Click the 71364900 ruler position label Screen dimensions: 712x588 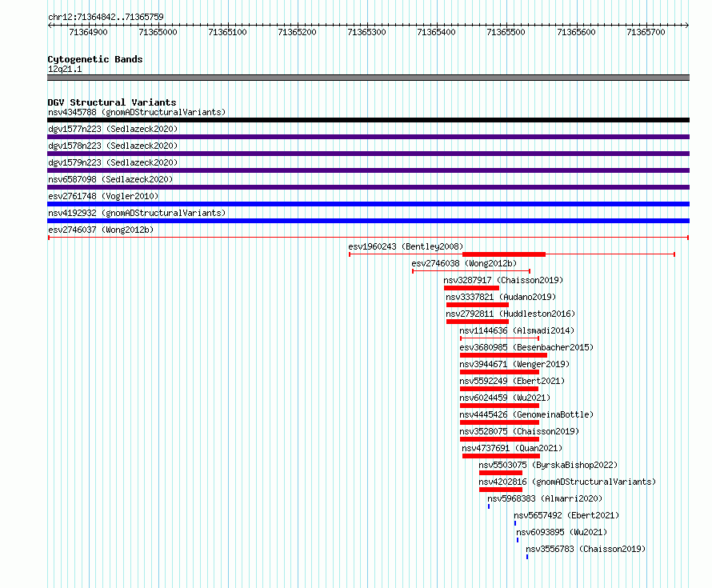88,32
